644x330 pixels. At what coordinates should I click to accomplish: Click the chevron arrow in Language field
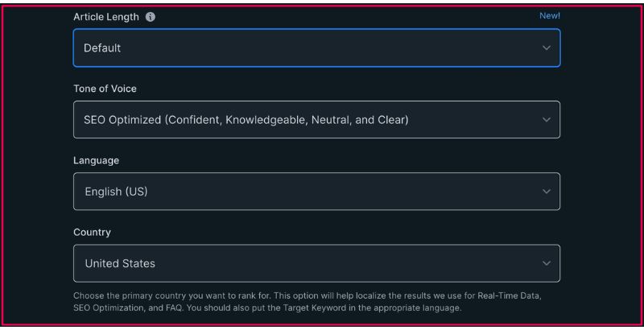coord(547,192)
